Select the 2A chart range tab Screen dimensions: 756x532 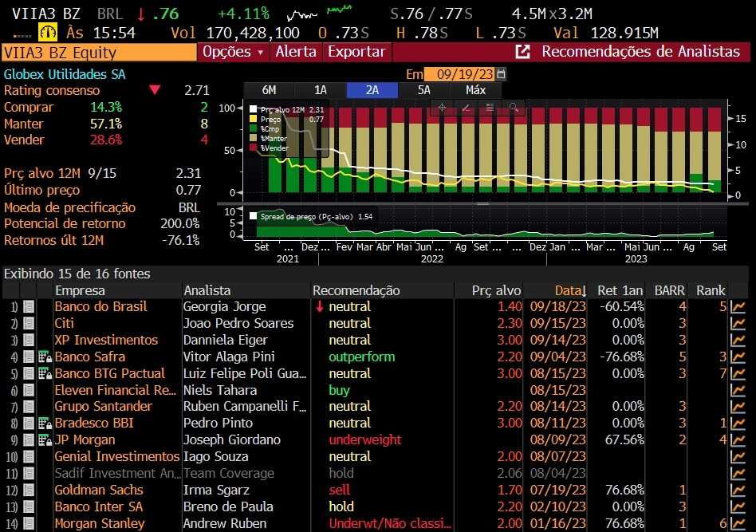pyautogui.click(x=372, y=90)
